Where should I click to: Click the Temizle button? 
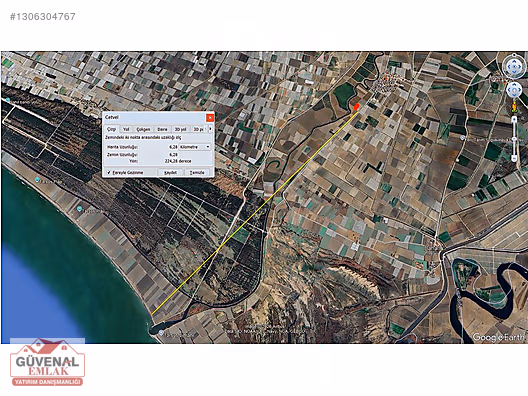click(197, 172)
